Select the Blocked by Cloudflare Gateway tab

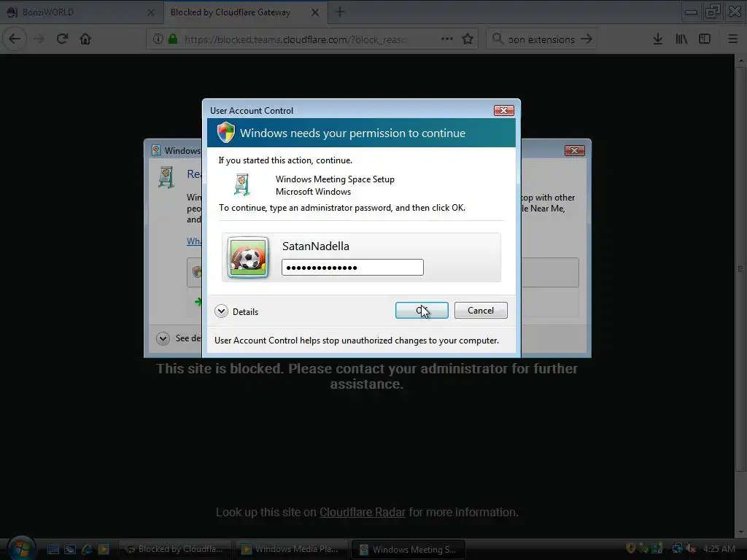coord(230,12)
